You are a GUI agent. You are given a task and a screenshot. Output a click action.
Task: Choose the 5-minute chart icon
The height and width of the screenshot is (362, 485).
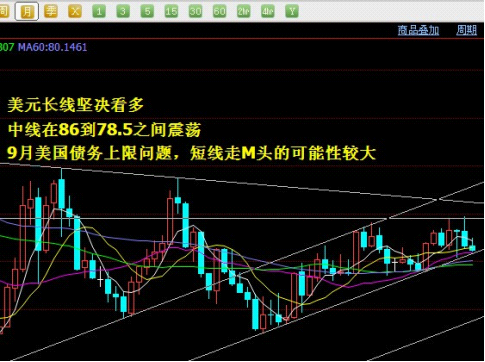pyautogui.click(x=147, y=11)
